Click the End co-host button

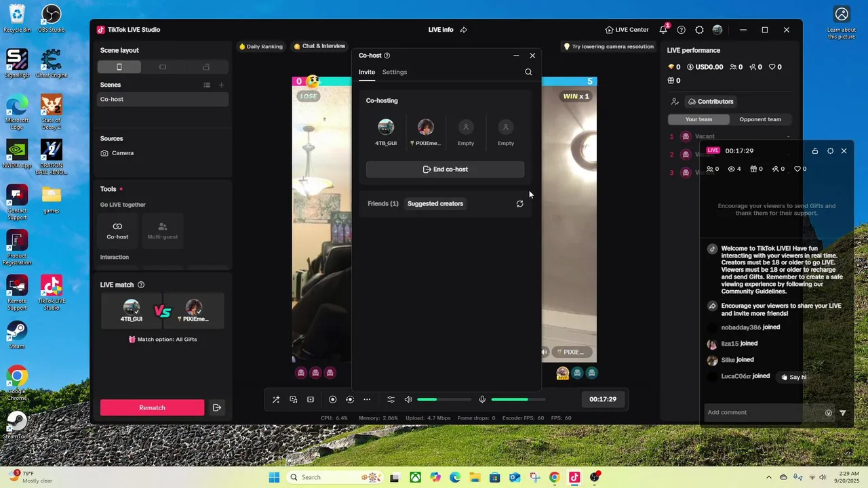445,169
